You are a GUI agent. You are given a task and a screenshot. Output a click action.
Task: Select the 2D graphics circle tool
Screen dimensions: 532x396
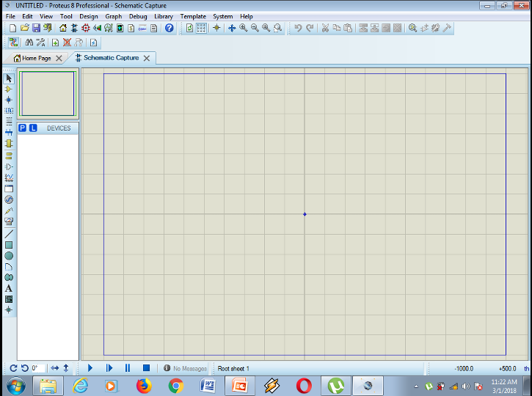click(9, 256)
